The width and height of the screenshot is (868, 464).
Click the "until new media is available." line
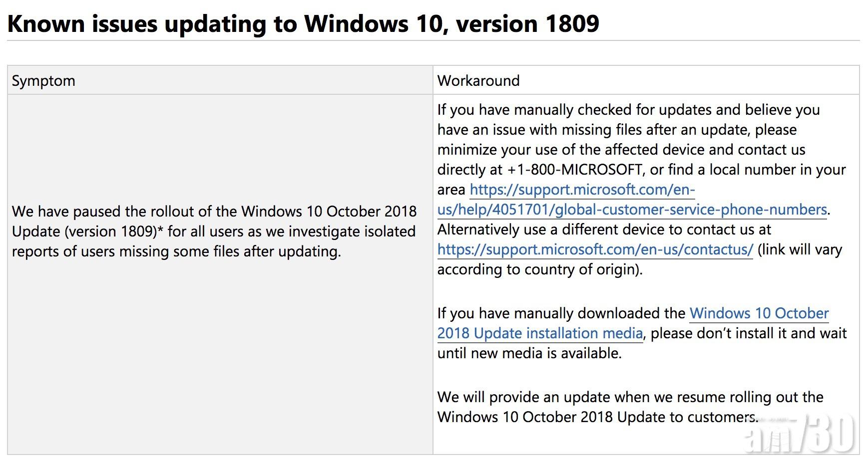[529, 353]
